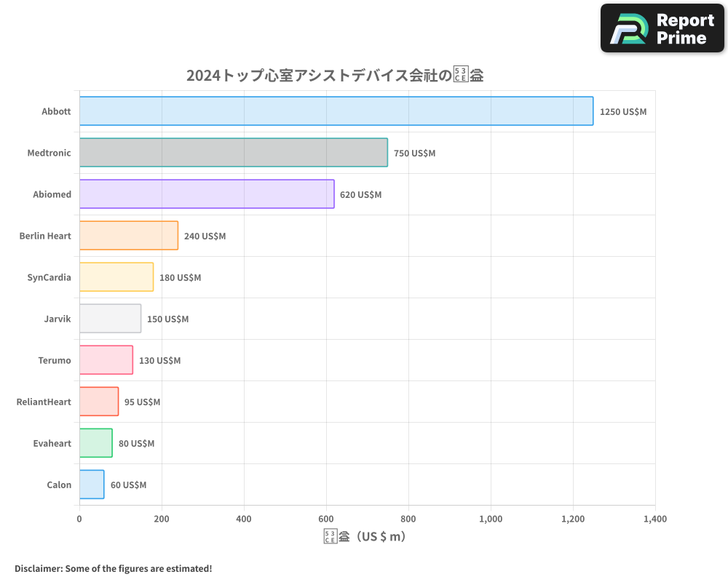Viewport: 728px width, 582px height.
Task: Click the 1250 US$M data label
Action: point(622,112)
